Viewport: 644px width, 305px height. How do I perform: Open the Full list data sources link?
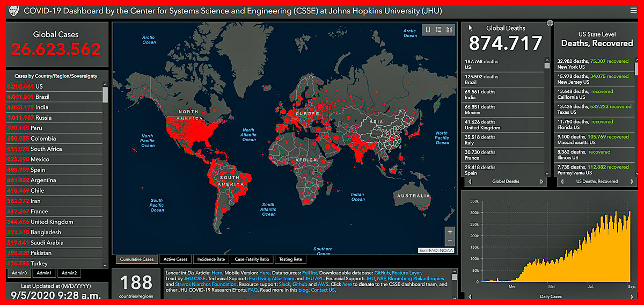click(x=310, y=273)
